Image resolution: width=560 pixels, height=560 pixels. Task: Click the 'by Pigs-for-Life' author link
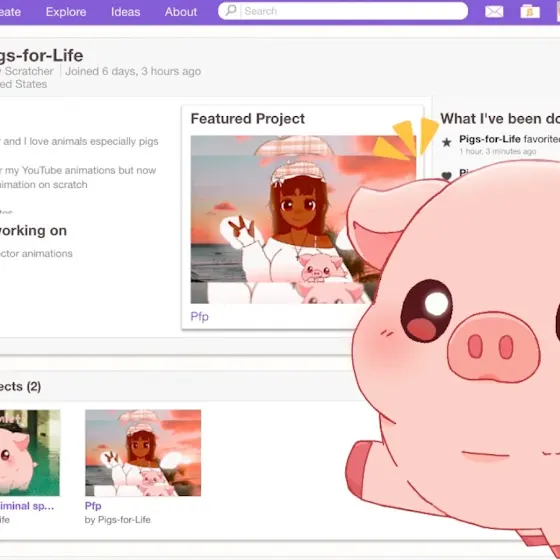tap(118, 520)
